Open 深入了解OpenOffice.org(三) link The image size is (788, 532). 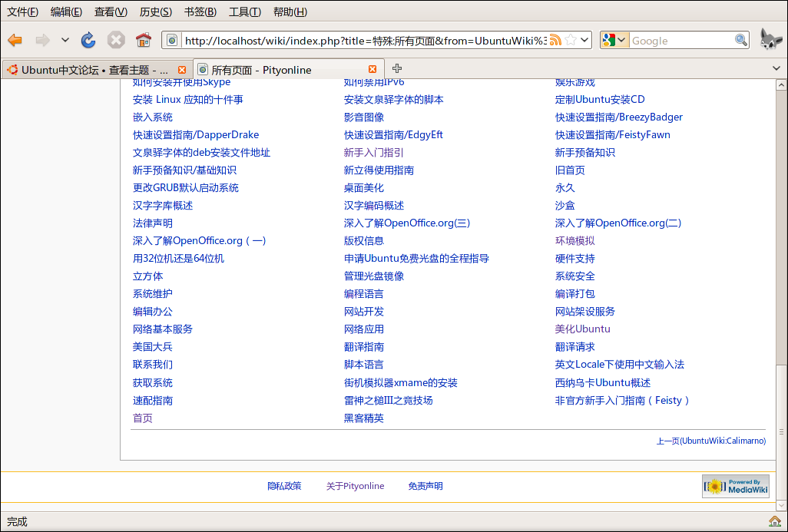point(407,223)
